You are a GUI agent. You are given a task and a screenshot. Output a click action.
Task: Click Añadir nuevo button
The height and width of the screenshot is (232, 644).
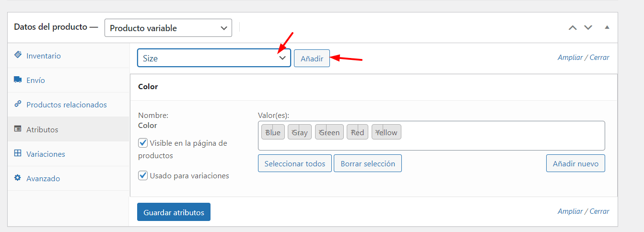[575, 163]
